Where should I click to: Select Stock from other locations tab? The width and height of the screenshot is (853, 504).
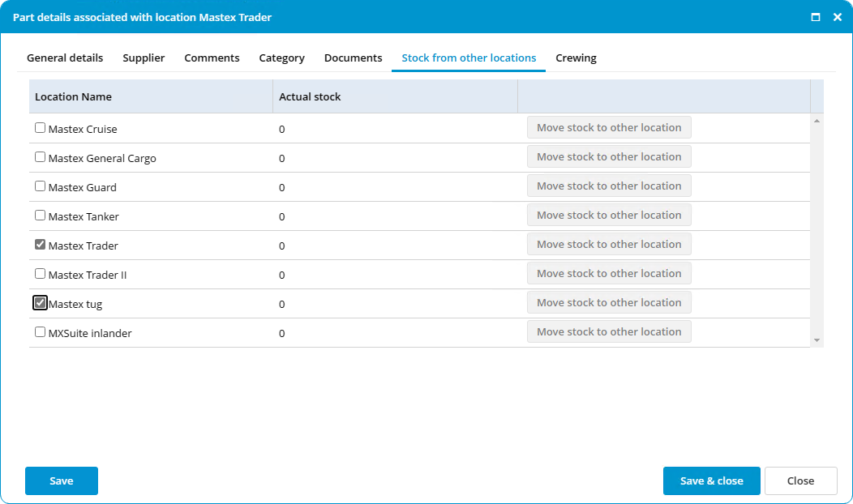point(469,58)
